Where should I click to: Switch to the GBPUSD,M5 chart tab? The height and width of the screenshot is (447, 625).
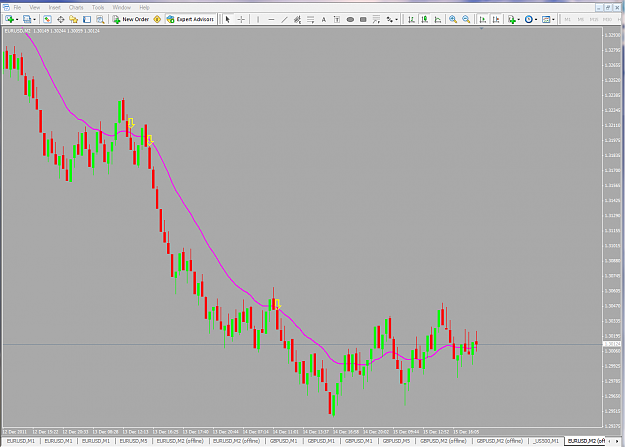coord(396,441)
